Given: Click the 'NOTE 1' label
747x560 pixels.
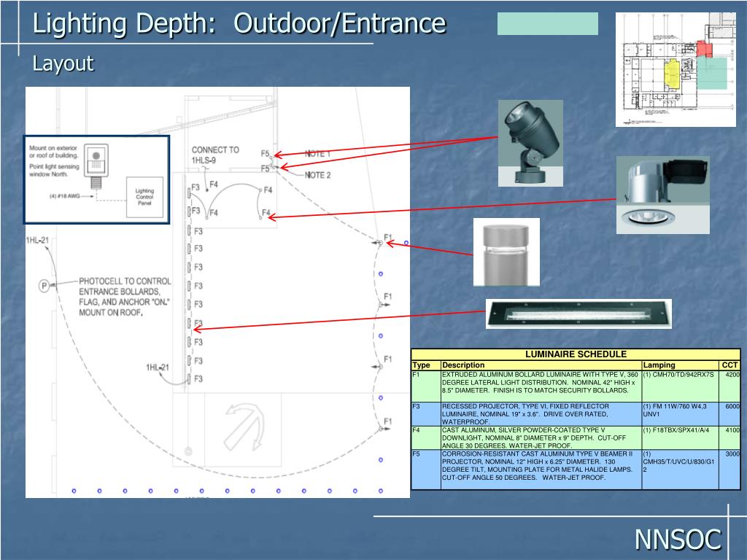Looking at the screenshot, I should pos(317,154).
